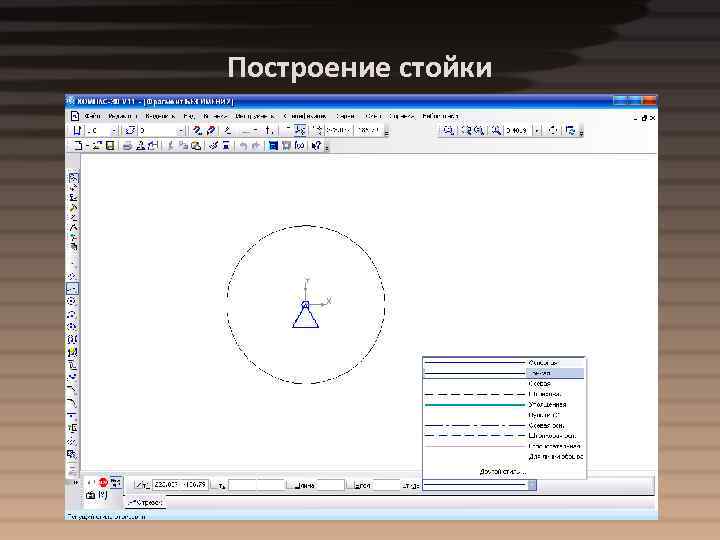Choose Штриховая dashed line style
The width and height of the screenshot is (720, 540).
click(x=504, y=394)
